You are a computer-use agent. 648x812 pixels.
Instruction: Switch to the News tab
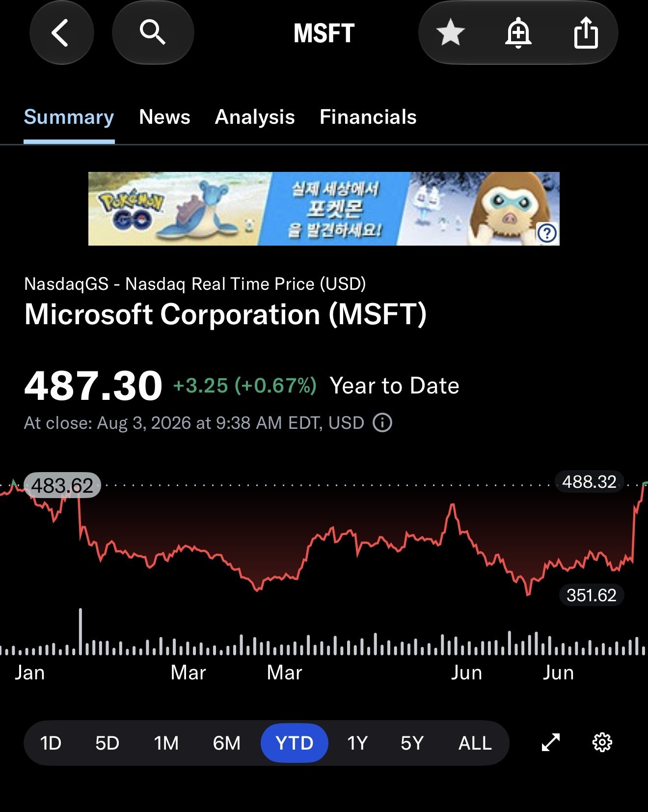164,117
